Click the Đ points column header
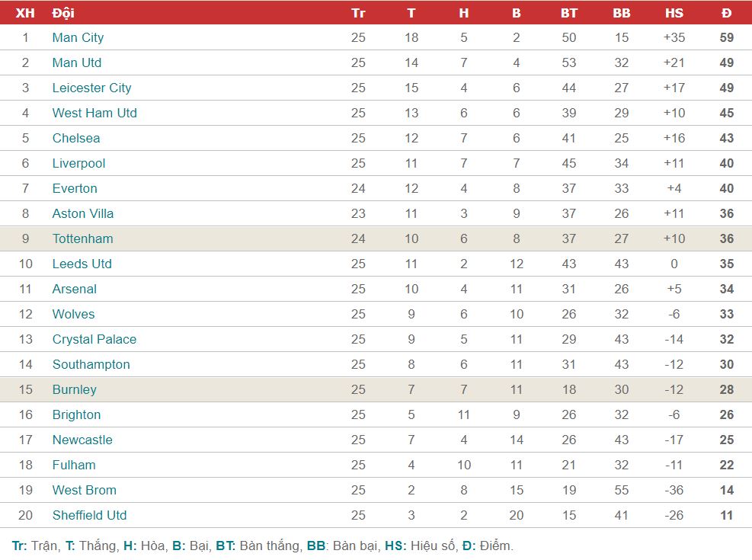 point(727,13)
